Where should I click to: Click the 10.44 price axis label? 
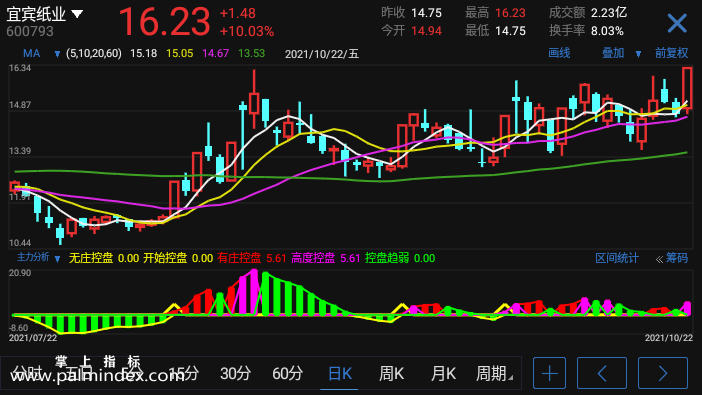20,243
